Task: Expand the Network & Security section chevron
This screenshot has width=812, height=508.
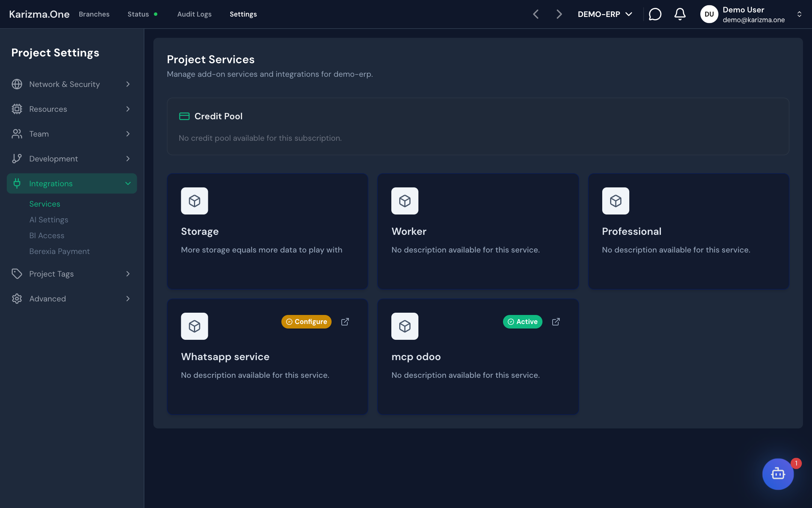Action: 128,84
